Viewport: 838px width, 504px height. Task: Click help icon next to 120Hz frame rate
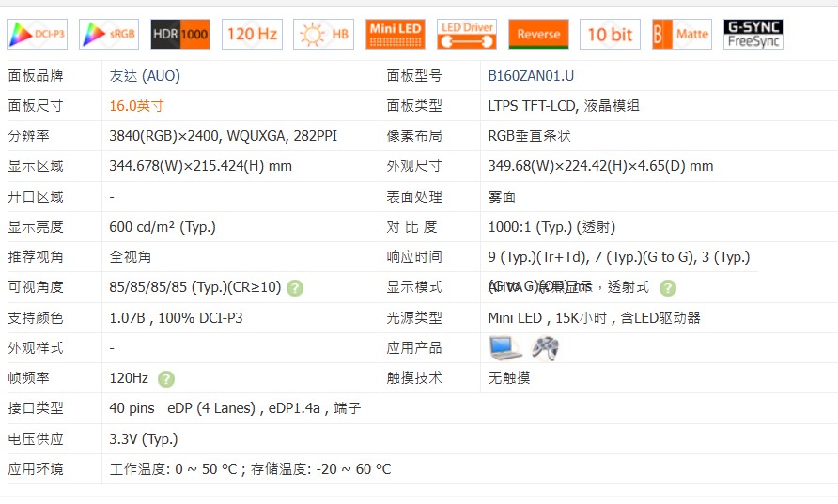pos(166,379)
